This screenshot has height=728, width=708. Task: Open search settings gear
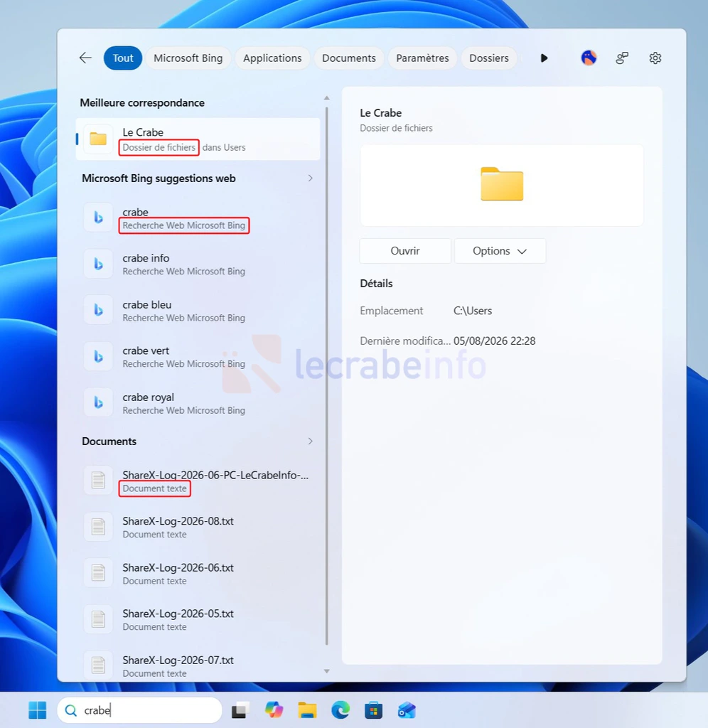[x=655, y=58]
